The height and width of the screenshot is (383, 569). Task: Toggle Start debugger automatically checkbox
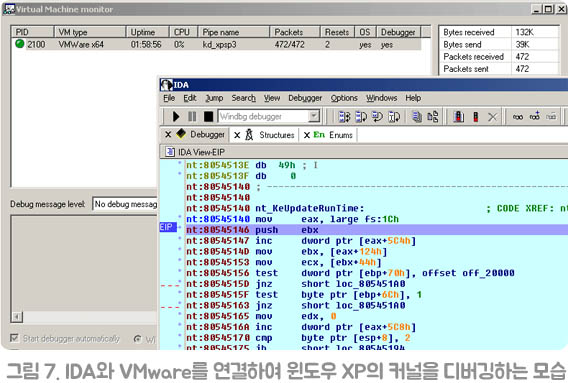click(14, 338)
